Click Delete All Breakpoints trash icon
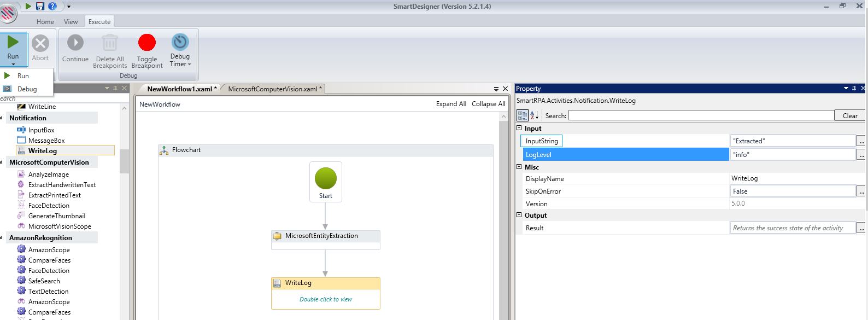Screen dimensions: 868x320 tap(110, 43)
